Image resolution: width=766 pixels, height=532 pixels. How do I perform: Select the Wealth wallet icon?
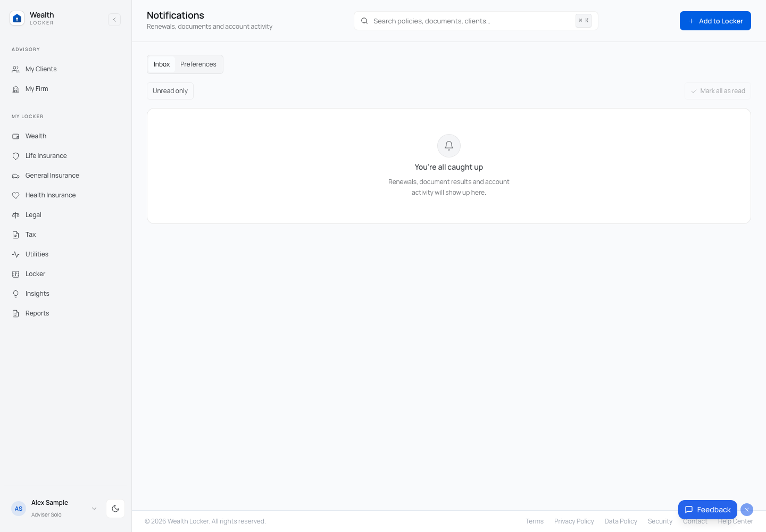(x=16, y=136)
